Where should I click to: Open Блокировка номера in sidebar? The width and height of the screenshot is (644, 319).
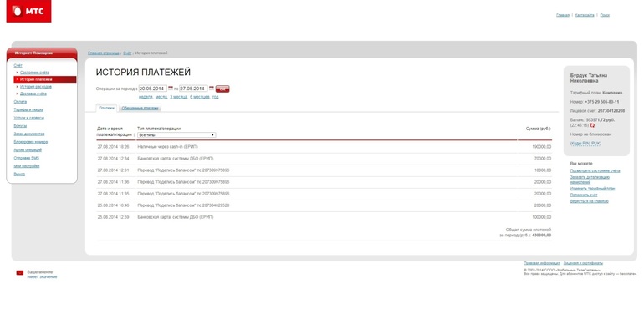tap(30, 142)
